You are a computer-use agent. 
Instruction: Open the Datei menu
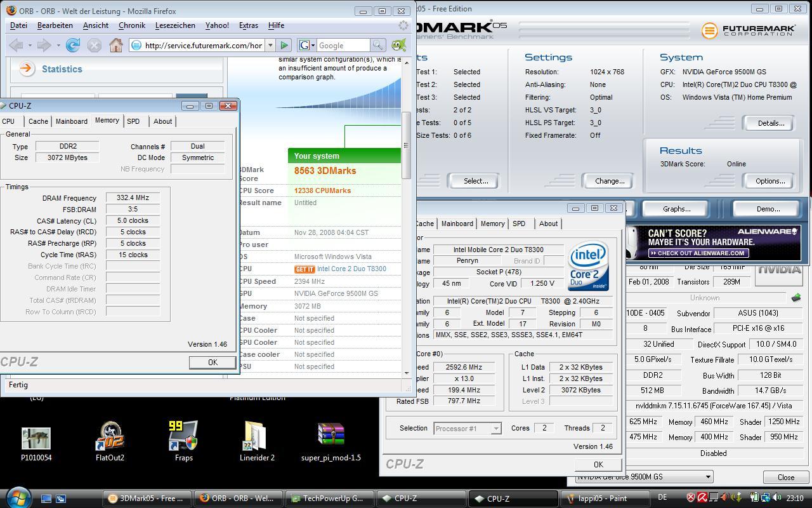[18, 25]
